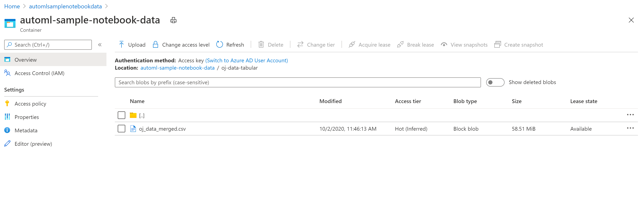Screen dimensions: 644x203
Task: Click the Change tier arrows icon
Action: click(x=300, y=45)
